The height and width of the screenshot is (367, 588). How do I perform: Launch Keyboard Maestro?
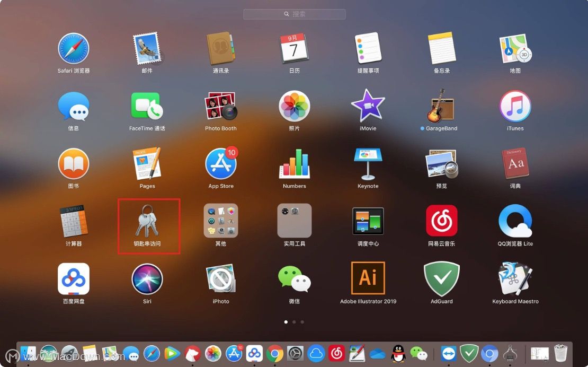(x=515, y=279)
